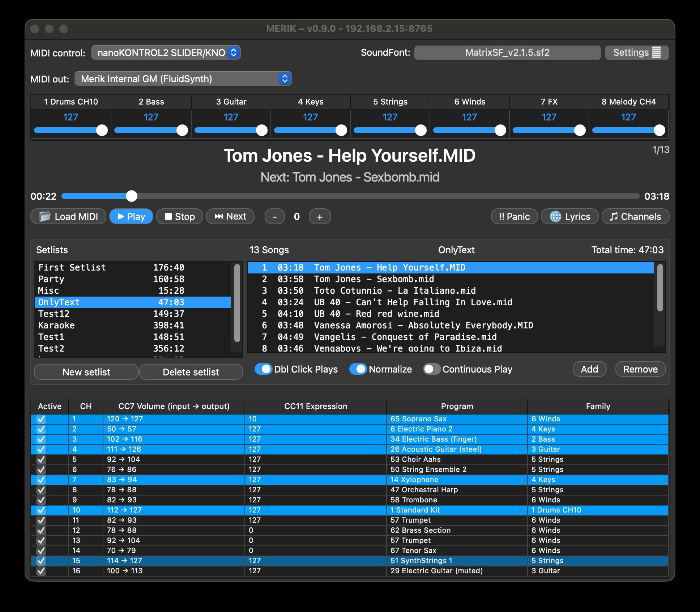This screenshot has height=612, width=700.
Task: Uncheck the Active checkbox for channel 16
Action: 41,571
